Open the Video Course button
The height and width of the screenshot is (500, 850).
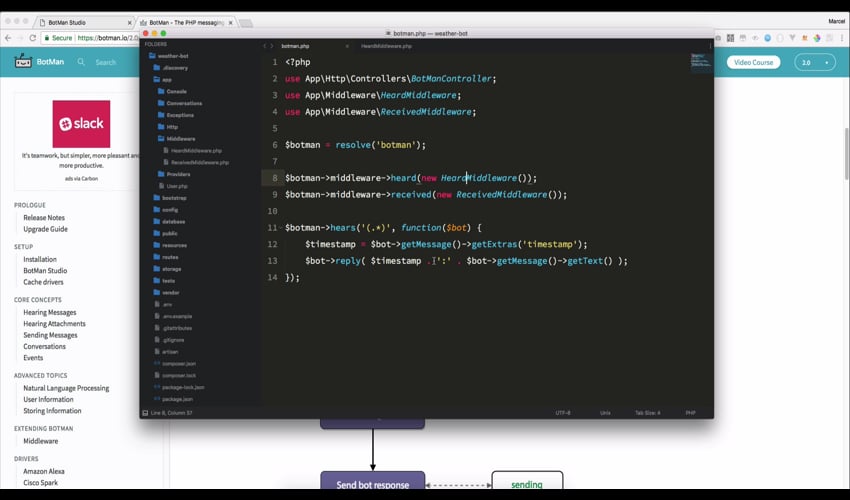pyautogui.click(x=753, y=62)
